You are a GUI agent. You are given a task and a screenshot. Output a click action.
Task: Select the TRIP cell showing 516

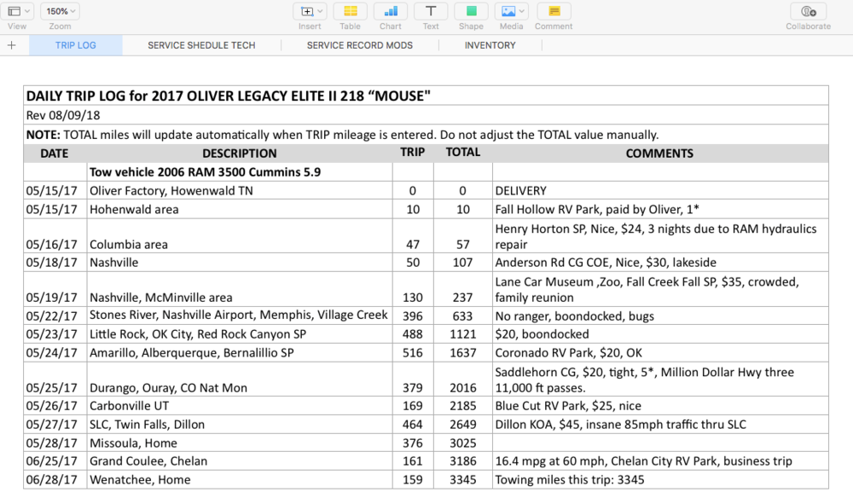(x=413, y=352)
